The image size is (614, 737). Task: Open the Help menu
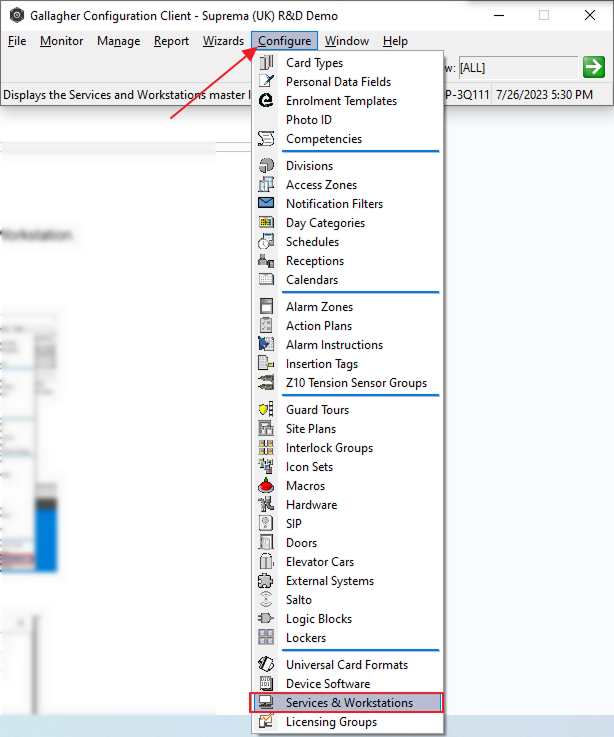click(x=395, y=41)
